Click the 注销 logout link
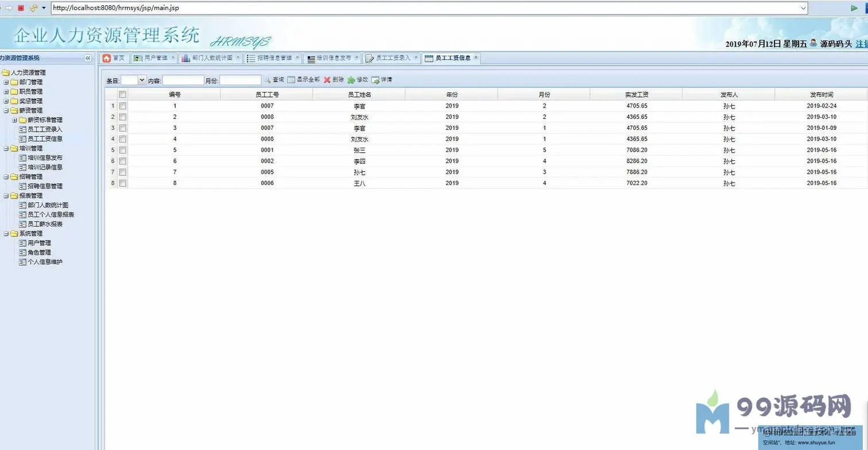Image resolution: width=868 pixels, height=450 pixels. point(862,44)
